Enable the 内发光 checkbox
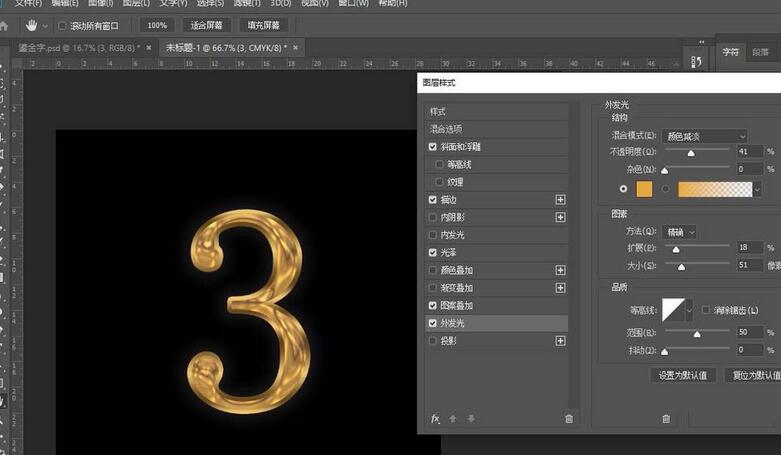This screenshot has height=455, width=781. pyautogui.click(x=432, y=235)
